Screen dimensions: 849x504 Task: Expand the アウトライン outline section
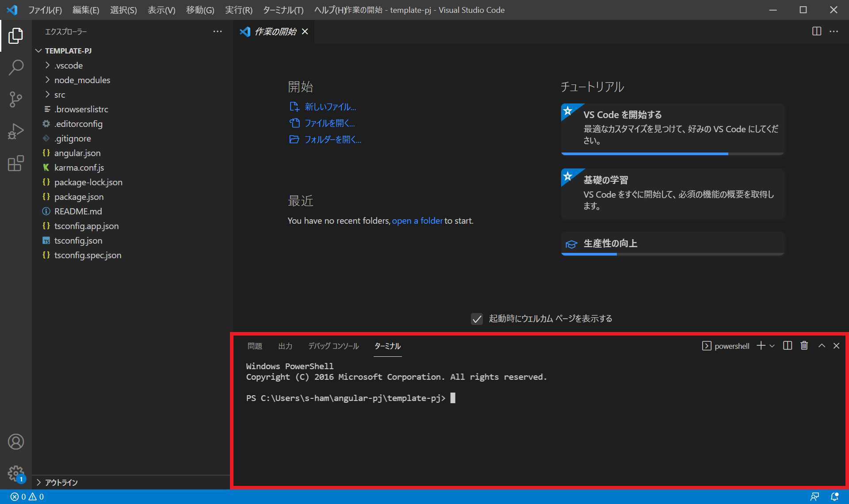(x=61, y=482)
